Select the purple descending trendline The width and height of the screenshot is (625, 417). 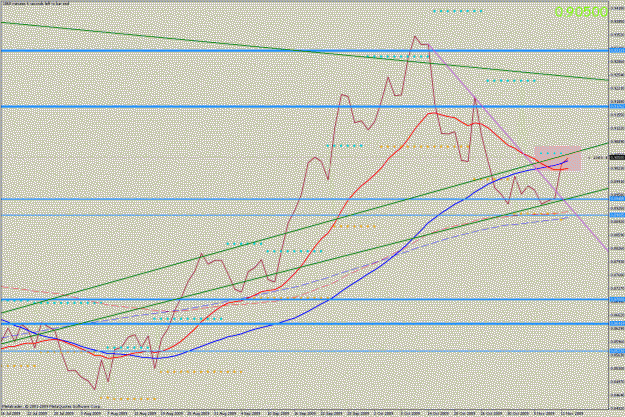518,148
